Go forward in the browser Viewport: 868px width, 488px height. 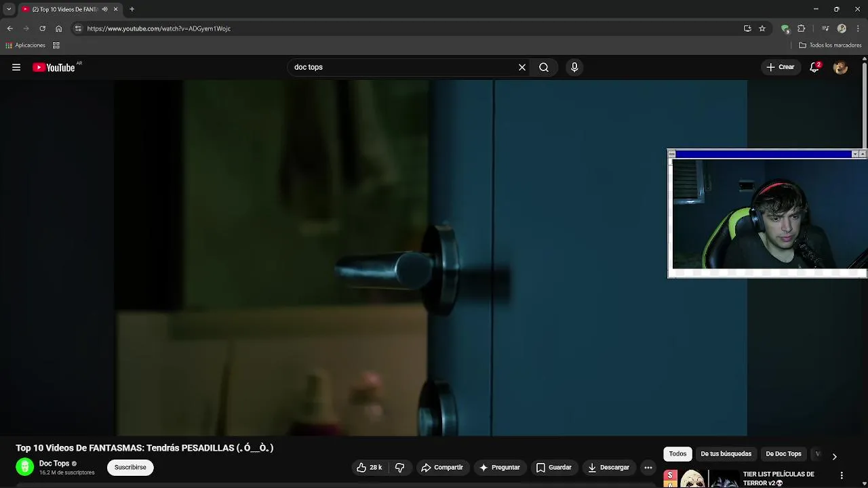[x=26, y=28]
